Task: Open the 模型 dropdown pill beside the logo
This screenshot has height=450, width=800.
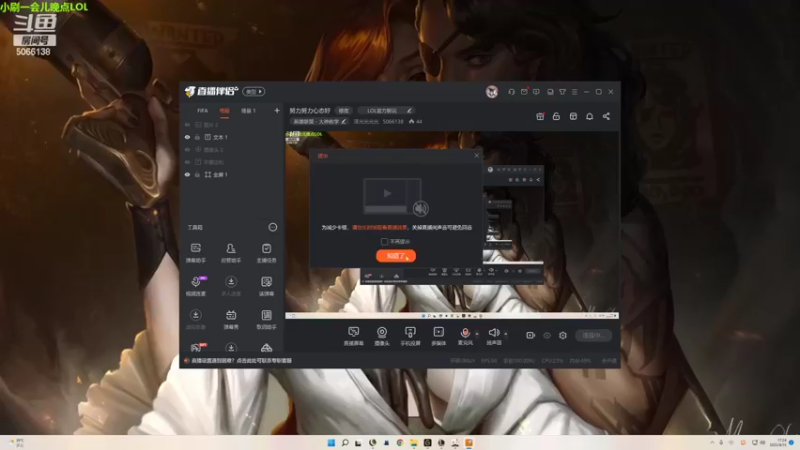Action: 254,91
